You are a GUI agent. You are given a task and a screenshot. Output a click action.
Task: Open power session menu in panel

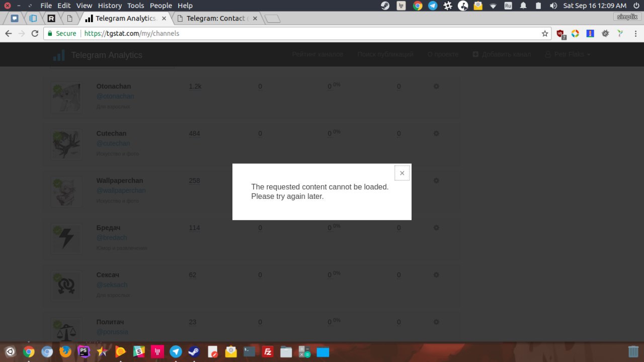(635, 6)
